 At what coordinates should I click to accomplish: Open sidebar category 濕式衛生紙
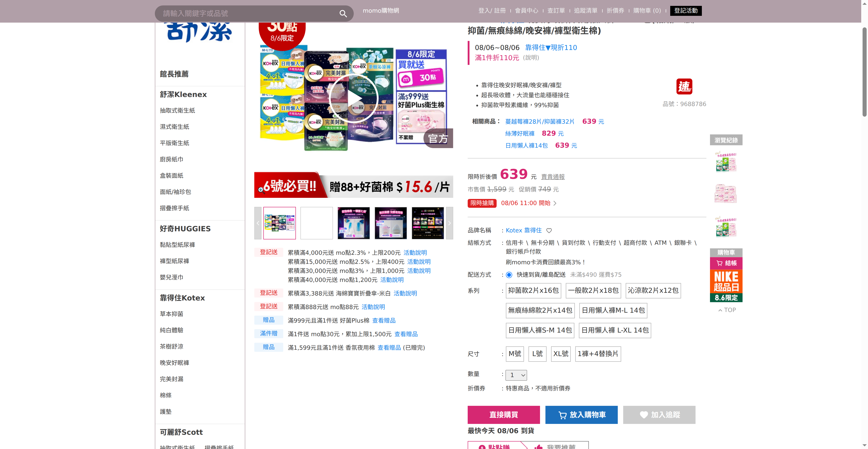174,127
